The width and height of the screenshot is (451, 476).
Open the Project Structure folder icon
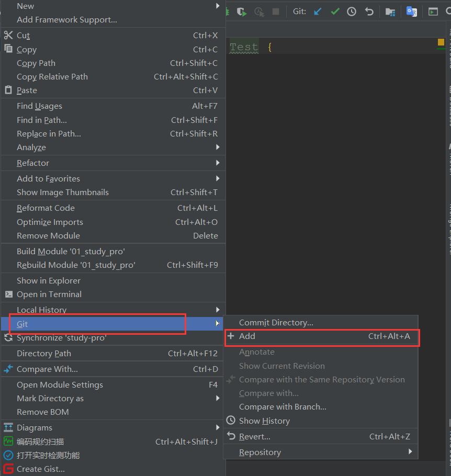coord(390,12)
